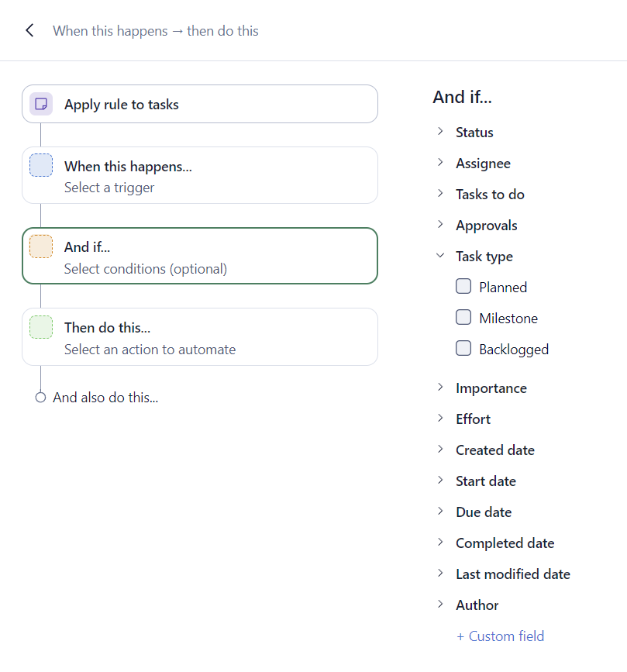
Task: Open the Importance condition list
Action: click(440, 388)
